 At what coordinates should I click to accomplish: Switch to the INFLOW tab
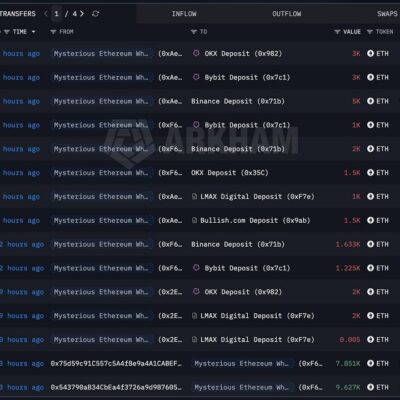(x=184, y=14)
